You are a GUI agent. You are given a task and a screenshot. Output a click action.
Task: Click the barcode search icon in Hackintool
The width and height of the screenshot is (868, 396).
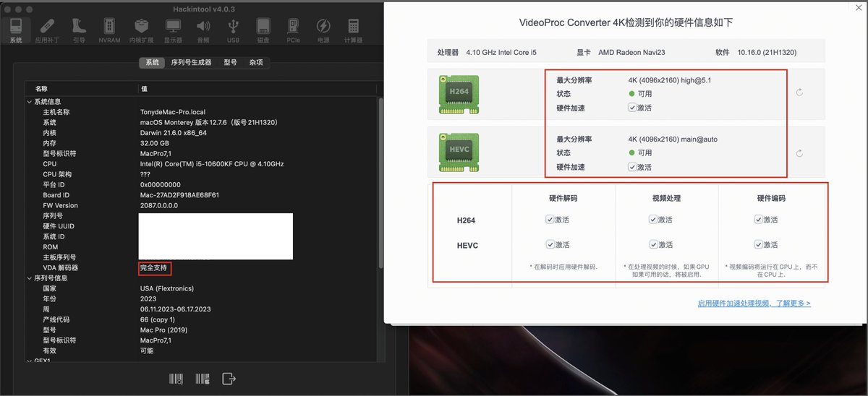[x=176, y=379]
